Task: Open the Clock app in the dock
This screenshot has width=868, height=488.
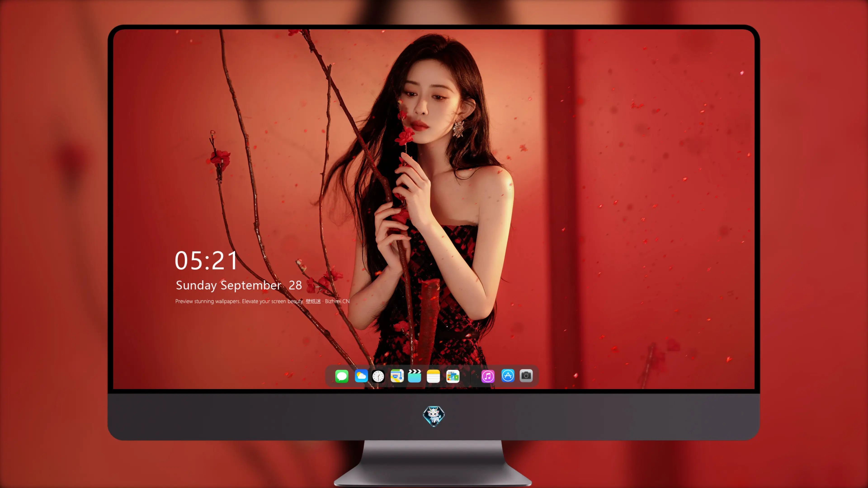Action: (378, 376)
